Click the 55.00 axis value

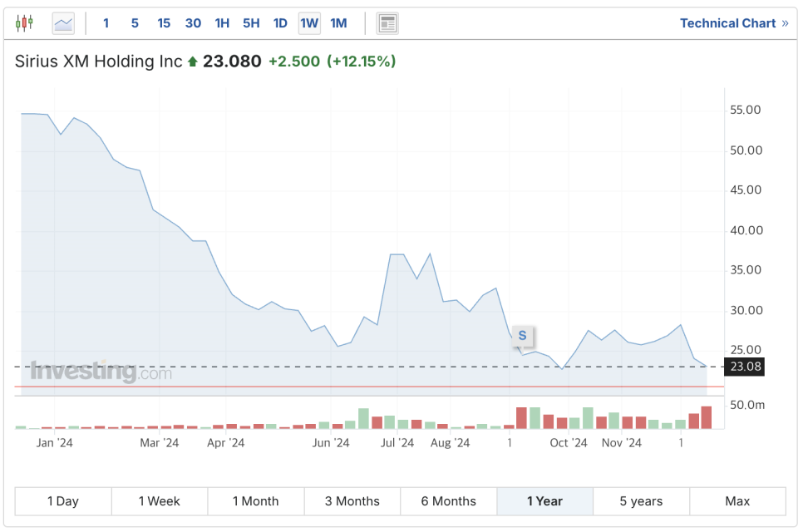[746, 110]
